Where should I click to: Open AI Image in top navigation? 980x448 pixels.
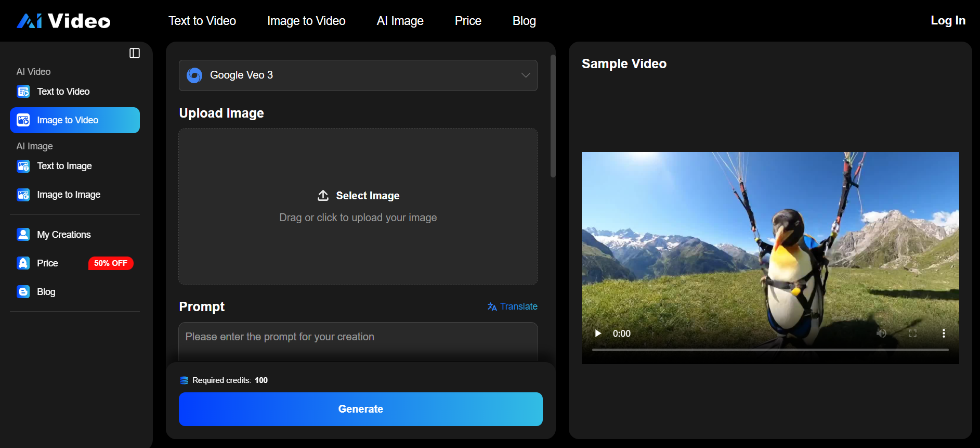point(400,21)
